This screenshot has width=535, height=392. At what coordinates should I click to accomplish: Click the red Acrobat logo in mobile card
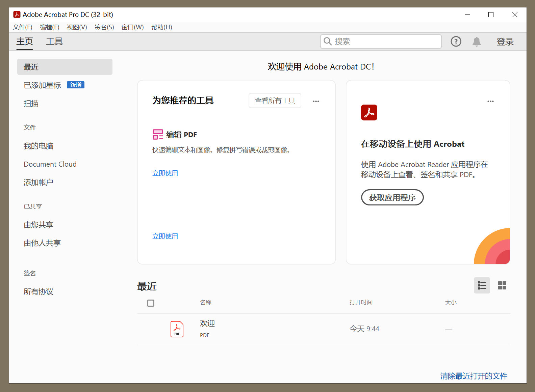pos(369,112)
